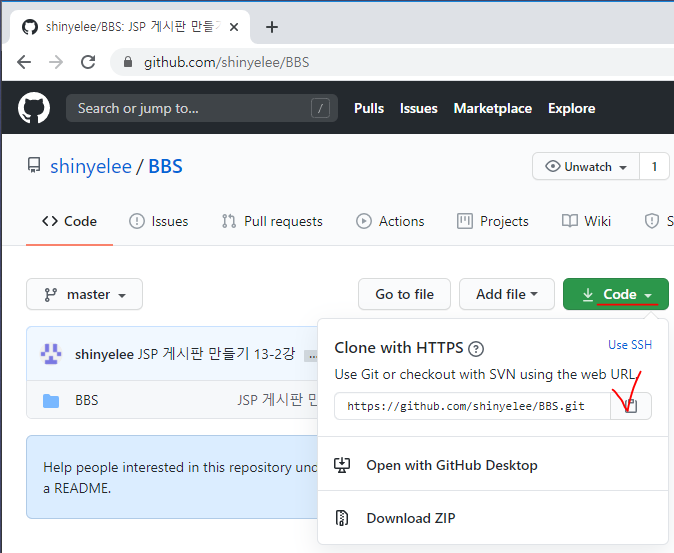
Task: Click the padlock site info icon
Action: click(x=128, y=62)
